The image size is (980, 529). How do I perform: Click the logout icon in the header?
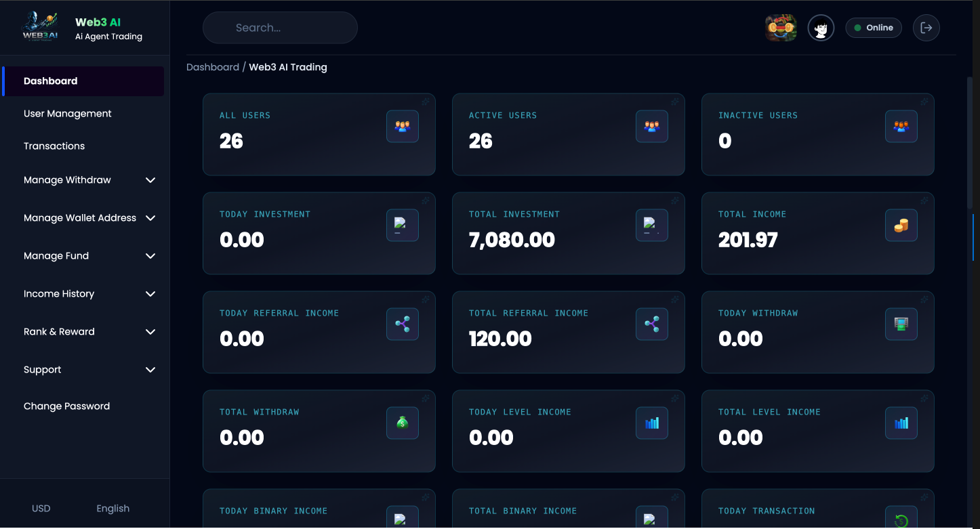(926, 28)
